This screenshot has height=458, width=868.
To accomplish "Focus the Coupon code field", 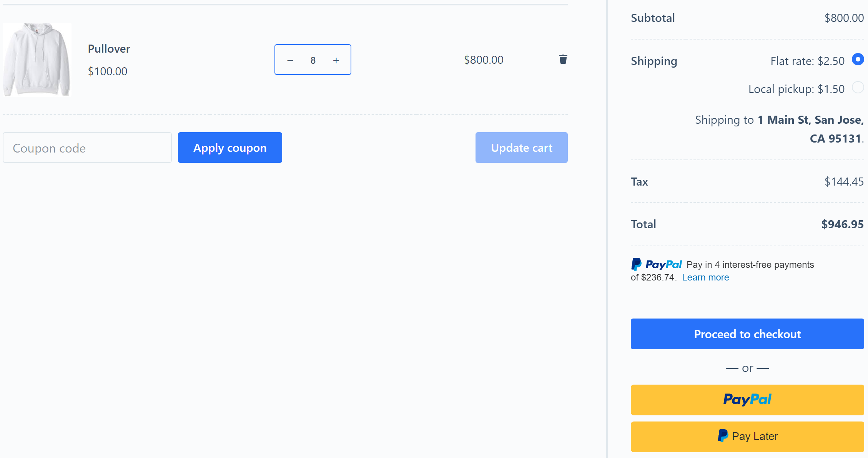I will tap(87, 148).
